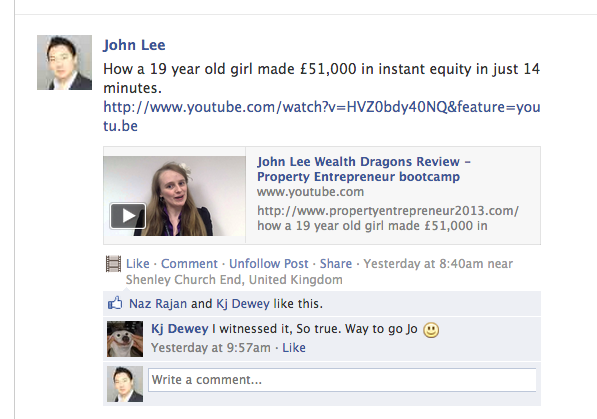Like the post by John Lee
This screenshot has height=419, width=597.
point(137,264)
